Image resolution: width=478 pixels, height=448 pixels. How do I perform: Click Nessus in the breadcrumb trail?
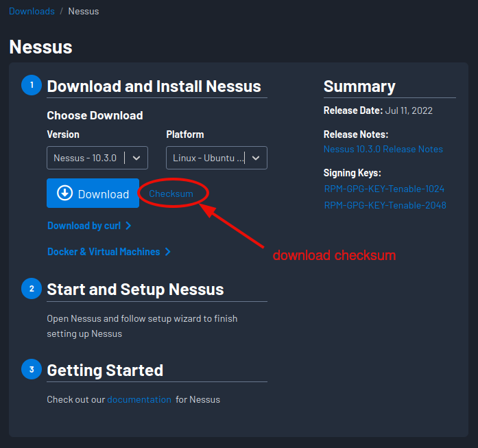click(x=83, y=12)
